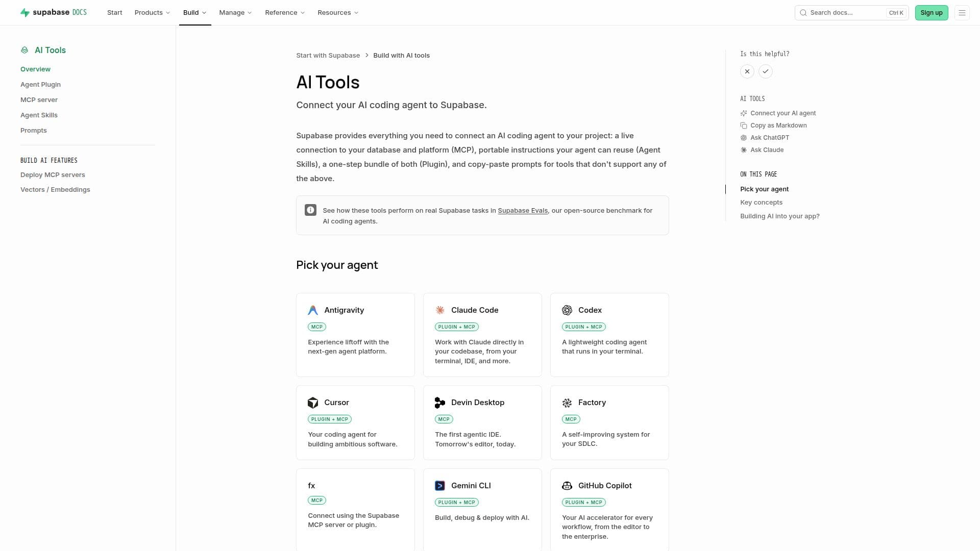Image resolution: width=980 pixels, height=551 pixels.
Task: Click the Supabase logo icon
Action: 24,12
